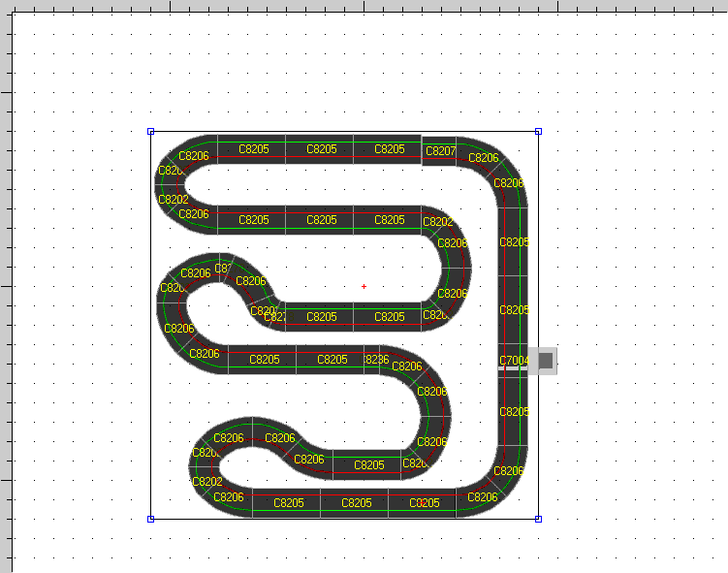Select the C8202 curve on the bottom-left hairpin

(206, 481)
